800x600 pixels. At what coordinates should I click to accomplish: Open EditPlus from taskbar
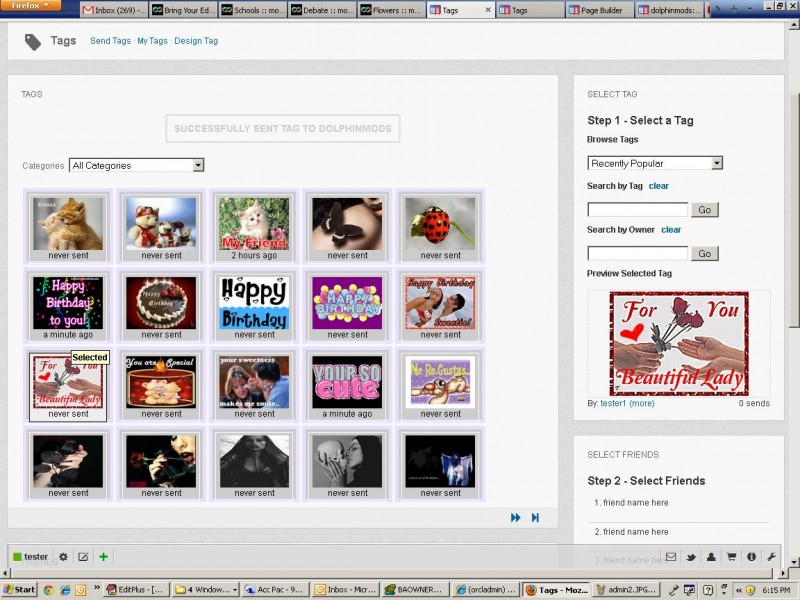click(x=136, y=590)
